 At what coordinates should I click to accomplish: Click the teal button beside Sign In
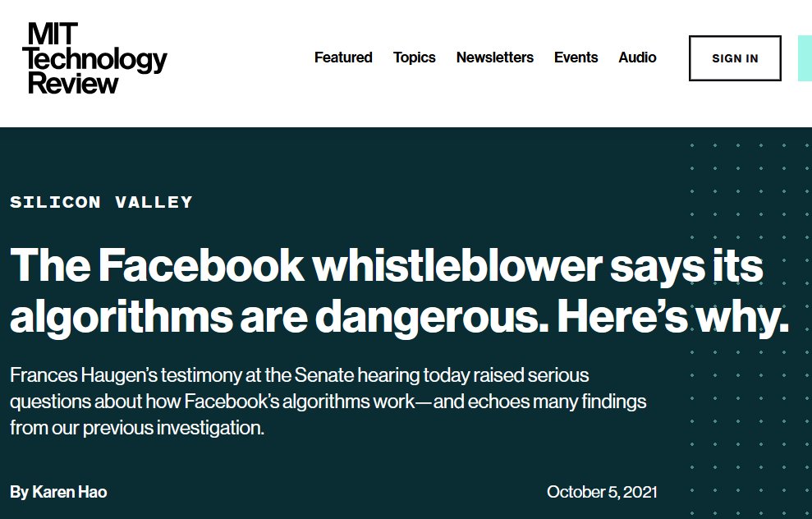805,58
